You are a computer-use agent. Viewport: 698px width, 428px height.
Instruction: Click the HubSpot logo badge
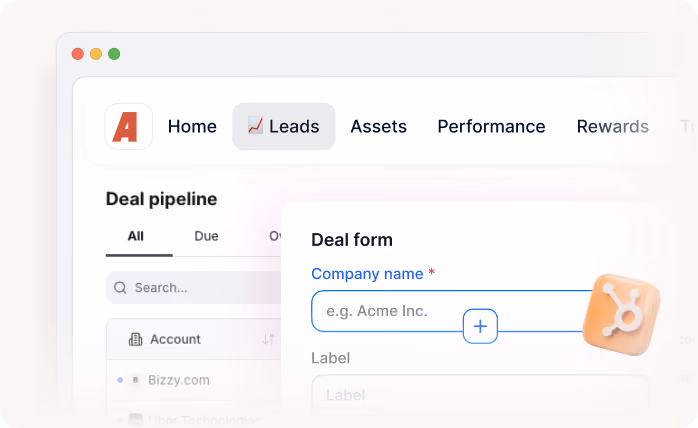coord(622,315)
